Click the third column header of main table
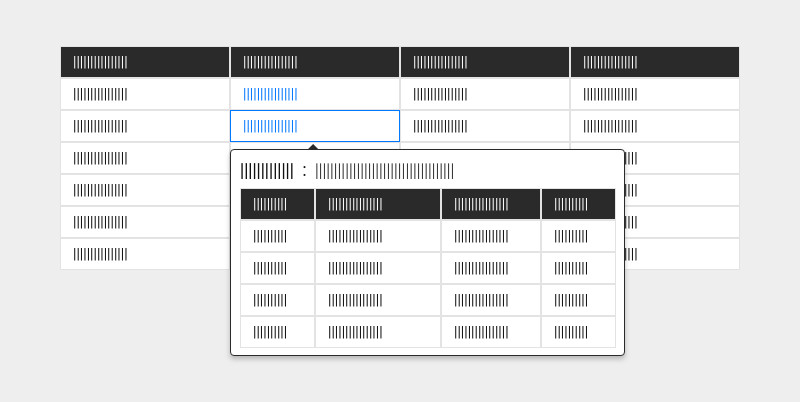The width and height of the screenshot is (800, 402). (440, 62)
